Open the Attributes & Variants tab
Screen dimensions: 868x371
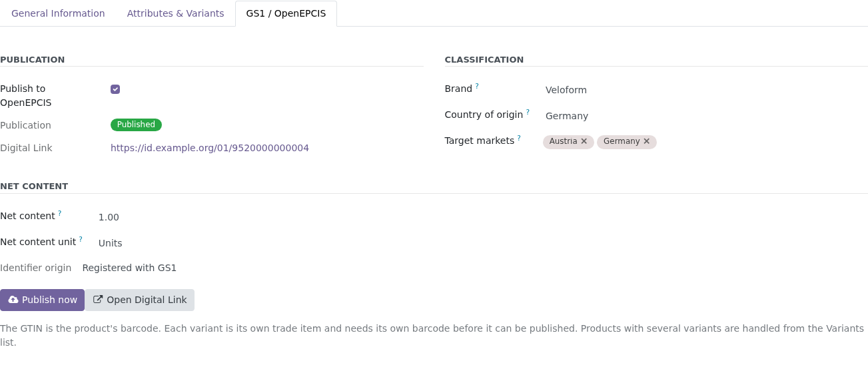tap(175, 13)
